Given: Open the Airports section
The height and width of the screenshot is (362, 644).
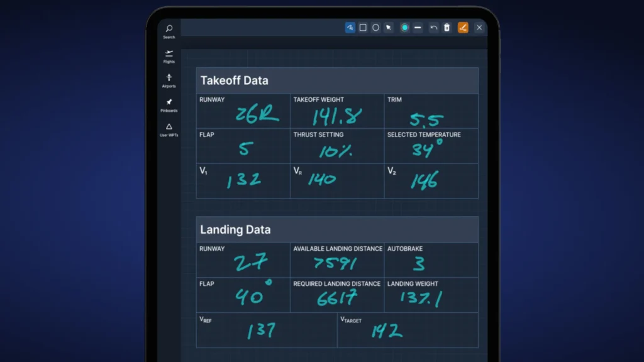Looking at the screenshot, I should (x=168, y=80).
